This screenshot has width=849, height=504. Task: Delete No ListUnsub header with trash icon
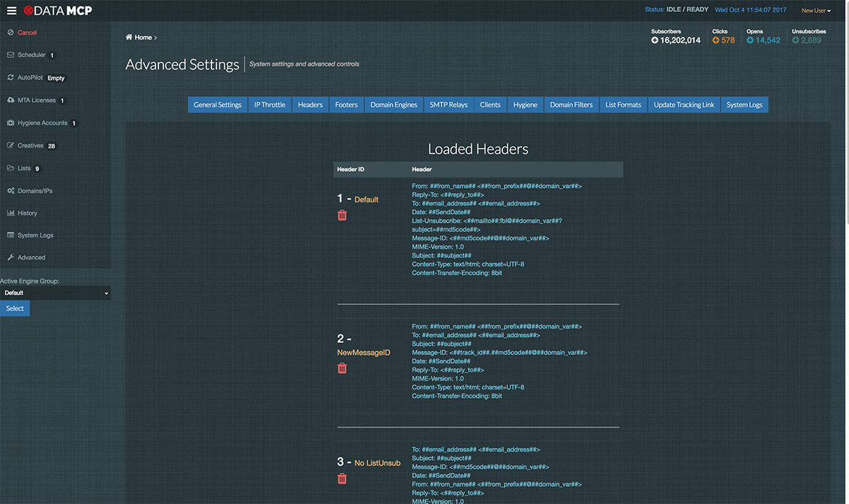342,479
